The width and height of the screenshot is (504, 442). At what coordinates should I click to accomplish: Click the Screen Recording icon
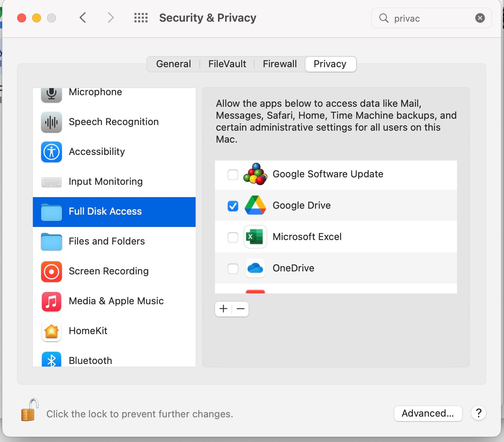tap(52, 271)
